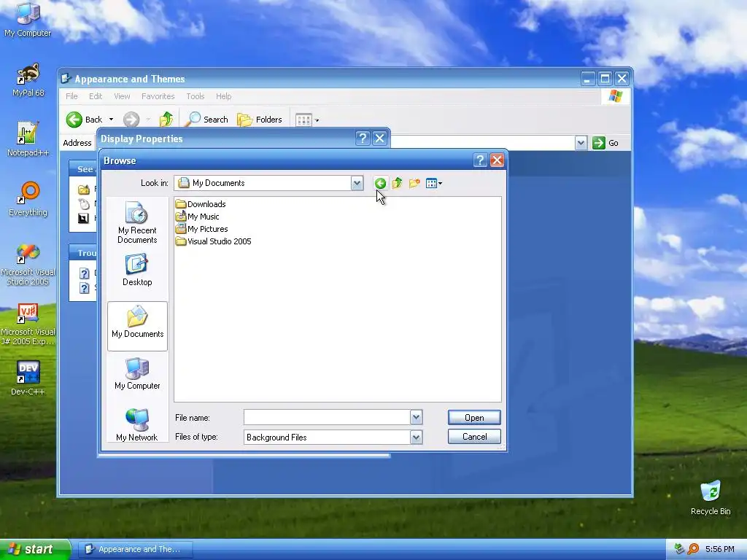Select the Everything desktop shortcut
This screenshot has height=560, width=747.
pyautogui.click(x=28, y=200)
